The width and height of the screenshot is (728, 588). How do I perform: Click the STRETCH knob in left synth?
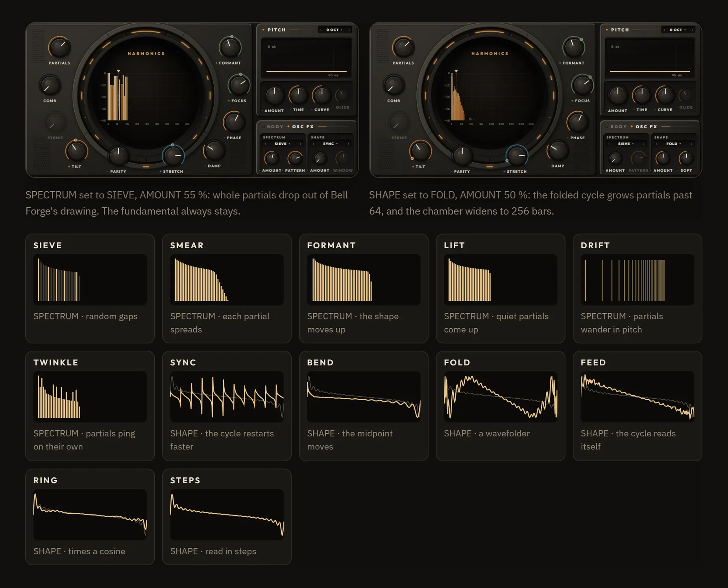(x=173, y=155)
